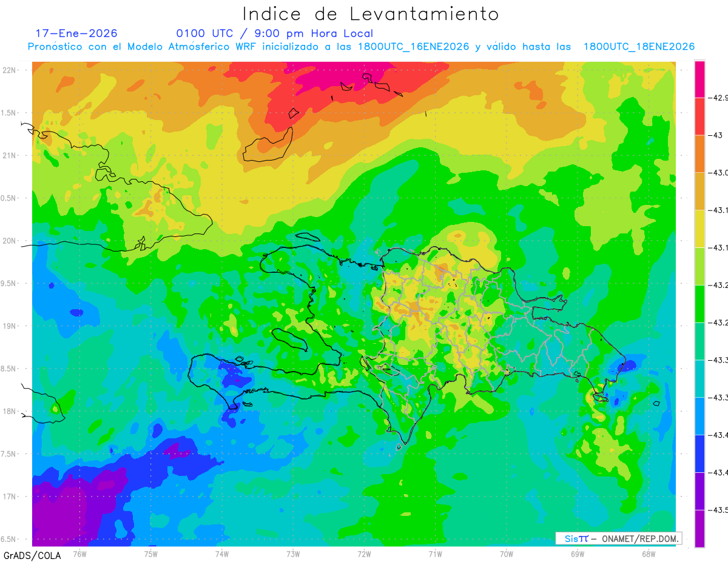
Task: Click the "19N" latitude label
Action: pyautogui.click(x=10, y=326)
